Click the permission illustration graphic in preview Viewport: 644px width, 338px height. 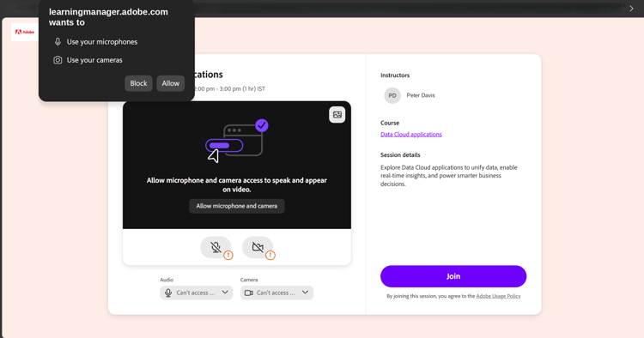pyautogui.click(x=237, y=141)
